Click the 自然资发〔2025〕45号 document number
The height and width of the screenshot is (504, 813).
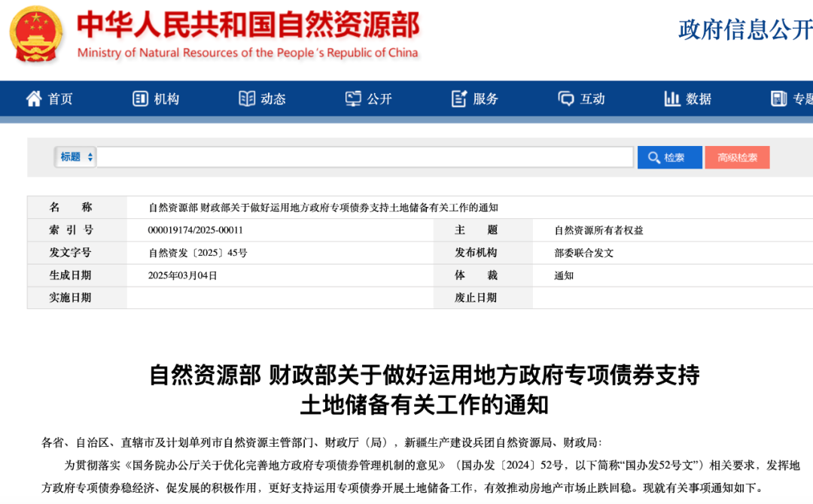198,253
